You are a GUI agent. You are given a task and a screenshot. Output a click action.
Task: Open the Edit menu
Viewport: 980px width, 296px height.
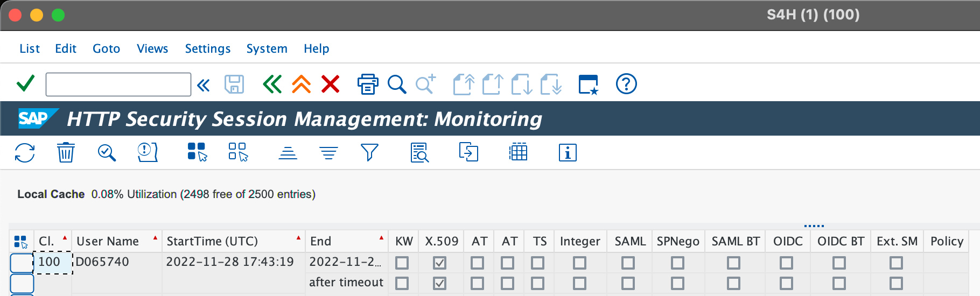66,48
